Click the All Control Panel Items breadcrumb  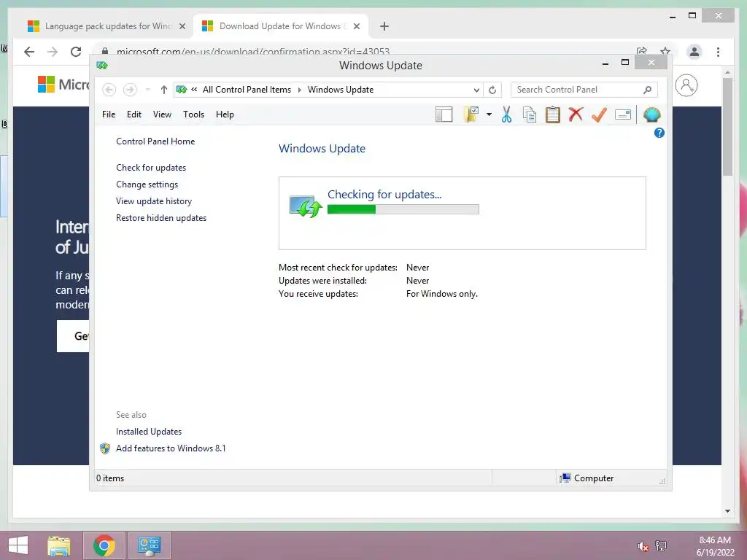click(247, 90)
